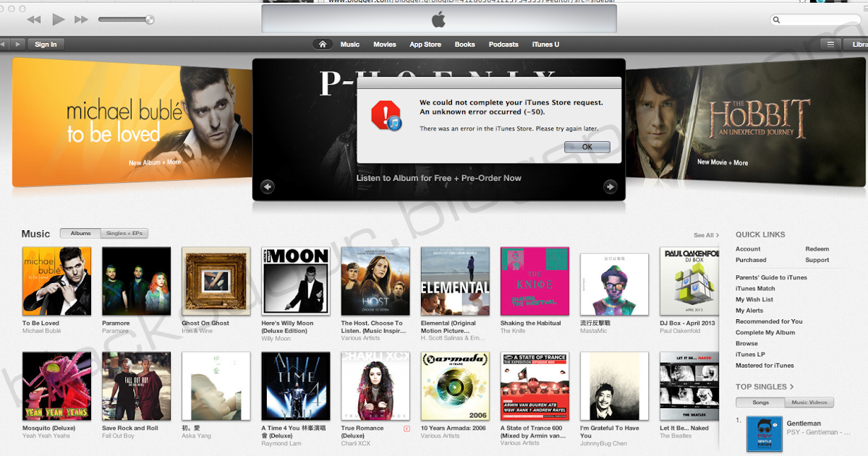Open True Romance (Deluxe) album cover

[375, 387]
